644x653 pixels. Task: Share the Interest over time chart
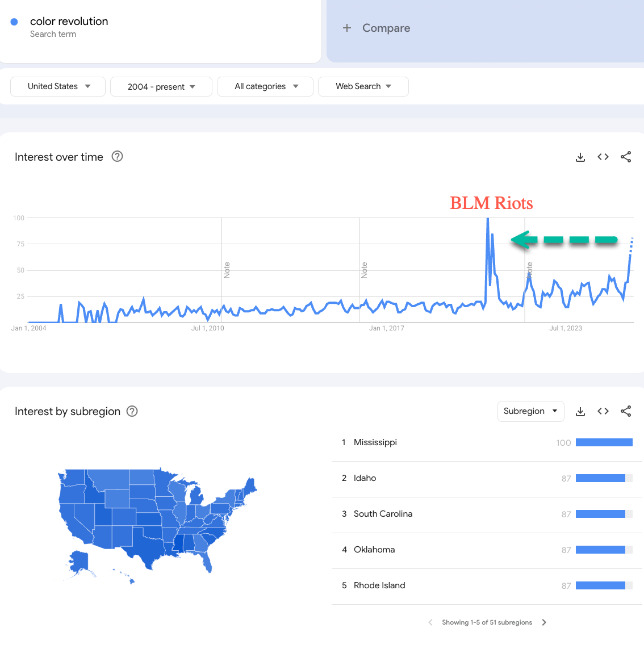point(626,157)
